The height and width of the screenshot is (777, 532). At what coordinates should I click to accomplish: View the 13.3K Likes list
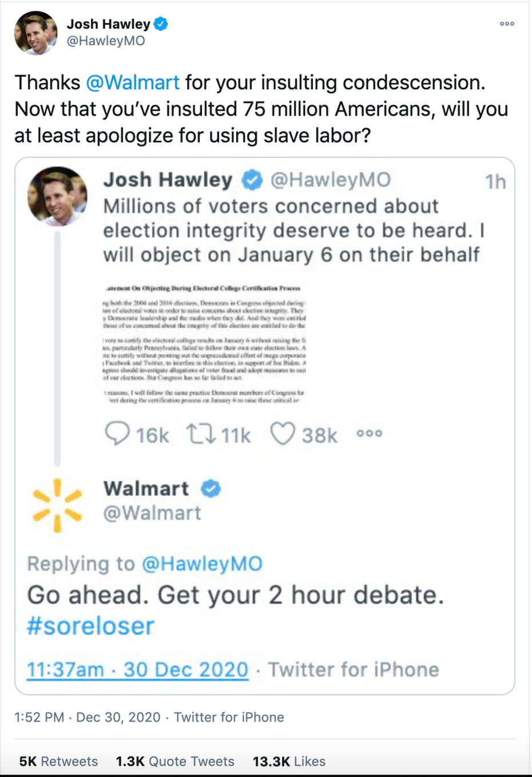[289, 761]
